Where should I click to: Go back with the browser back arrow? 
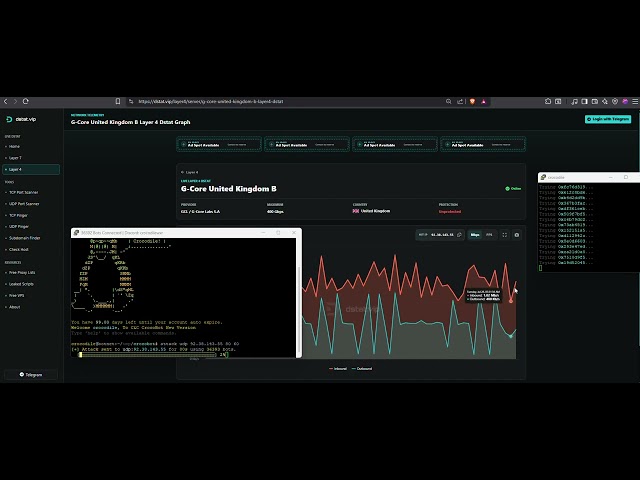click(x=5, y=101)
